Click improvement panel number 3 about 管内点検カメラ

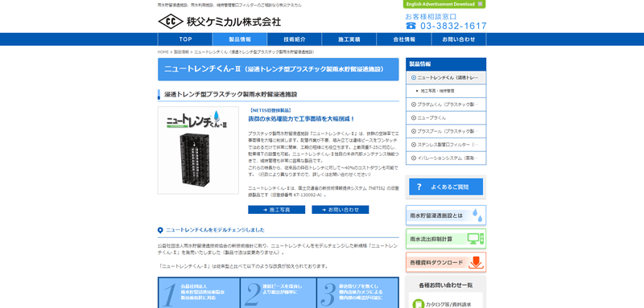(357, 293)
